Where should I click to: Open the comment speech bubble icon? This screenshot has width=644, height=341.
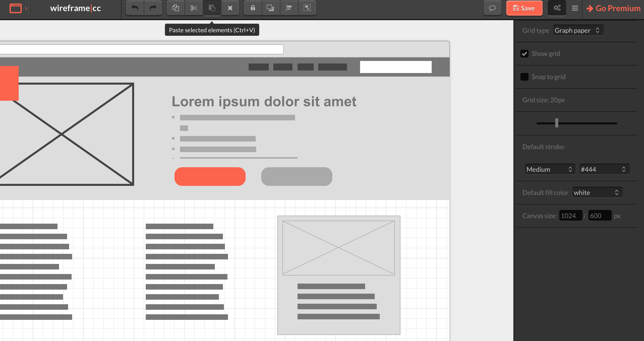click(x=492, y=8)
